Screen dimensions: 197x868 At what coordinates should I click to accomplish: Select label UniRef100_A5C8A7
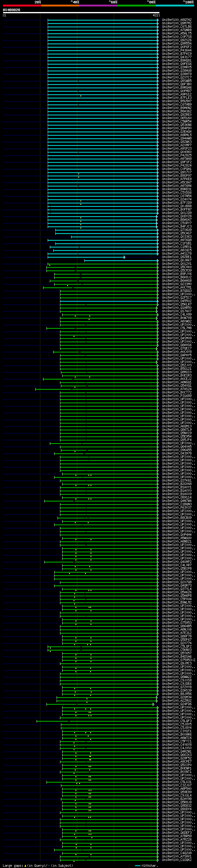point(177,183)
